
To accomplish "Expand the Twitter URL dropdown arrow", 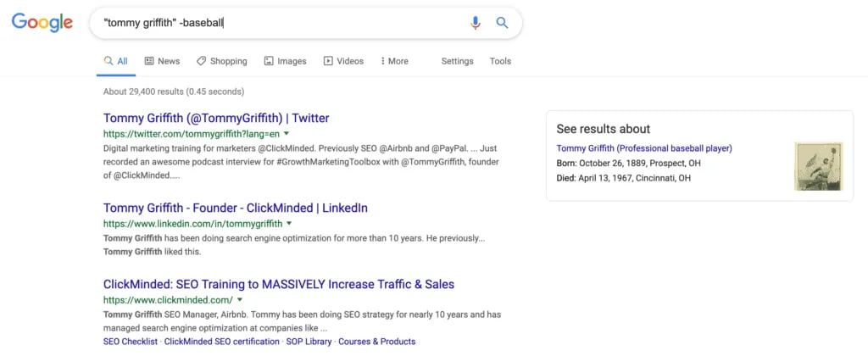I will (287, 133).
